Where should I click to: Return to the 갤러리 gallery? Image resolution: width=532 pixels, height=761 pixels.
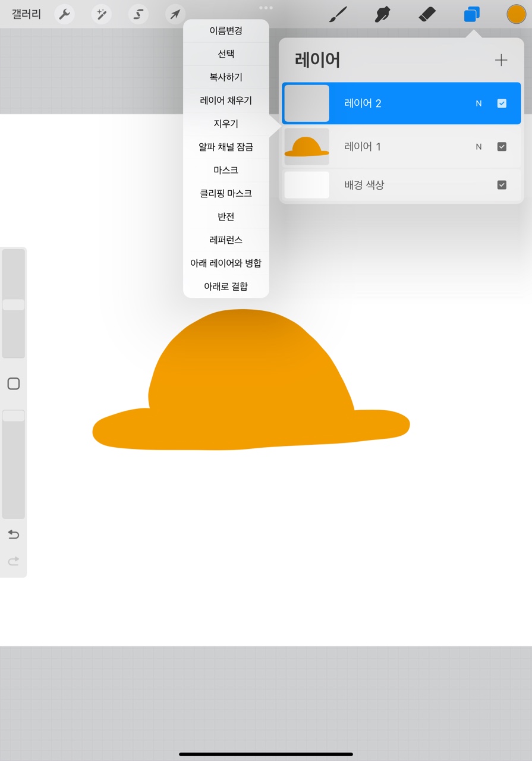tap(26, 14)
